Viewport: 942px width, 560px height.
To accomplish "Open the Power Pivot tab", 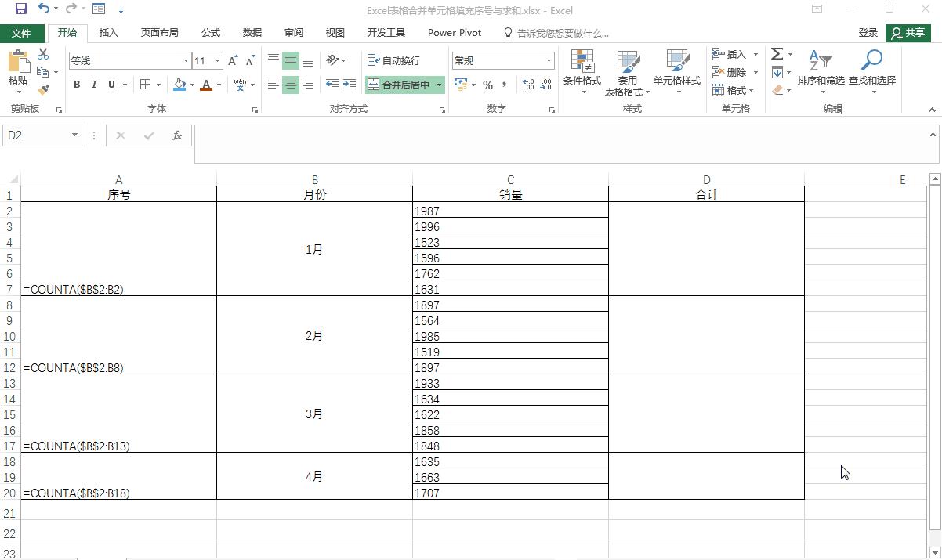I will point(454,33).
